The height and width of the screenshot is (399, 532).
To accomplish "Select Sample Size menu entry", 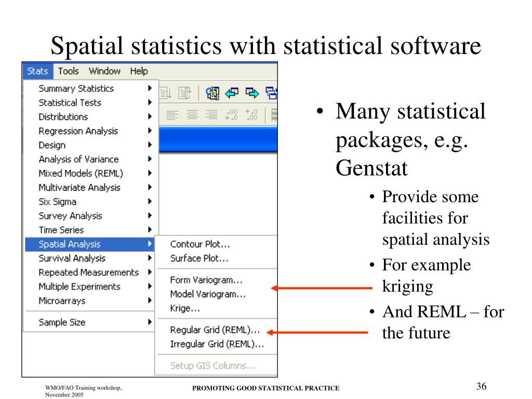I will pos(90,322).
